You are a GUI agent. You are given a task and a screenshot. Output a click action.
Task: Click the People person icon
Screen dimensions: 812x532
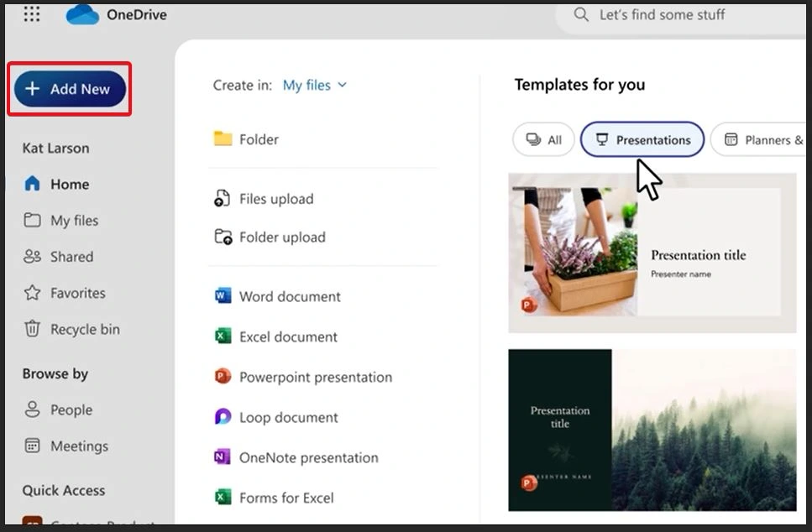pos(32,409)
